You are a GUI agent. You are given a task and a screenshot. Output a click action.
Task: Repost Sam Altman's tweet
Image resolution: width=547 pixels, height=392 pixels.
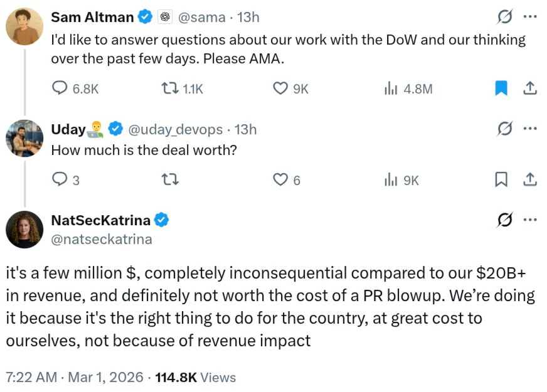(171, 89)
